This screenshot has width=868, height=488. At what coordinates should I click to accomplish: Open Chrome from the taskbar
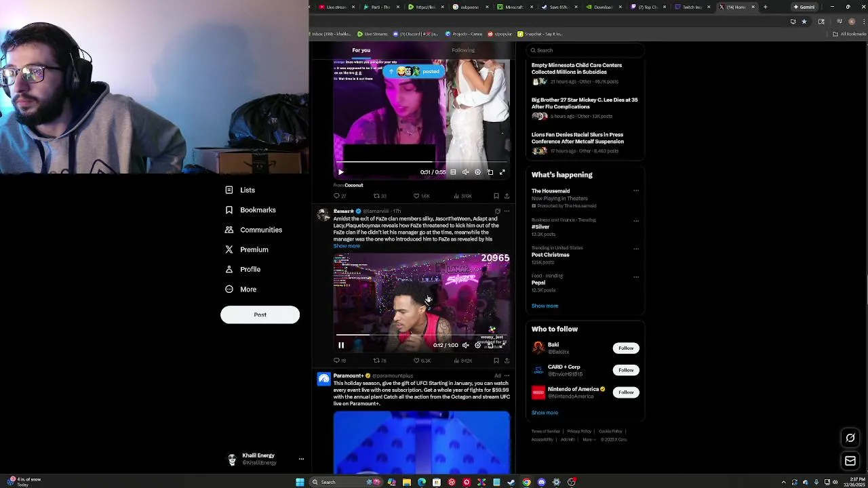526,482
